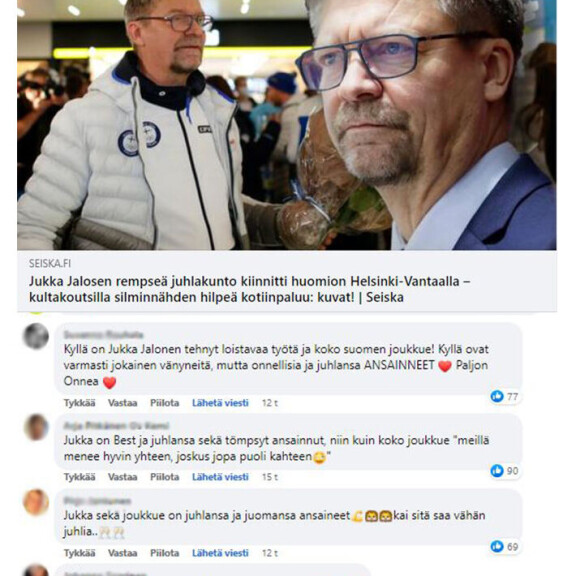Hide the 'juhlansa ja juomansa' comment

pos(164,553)
